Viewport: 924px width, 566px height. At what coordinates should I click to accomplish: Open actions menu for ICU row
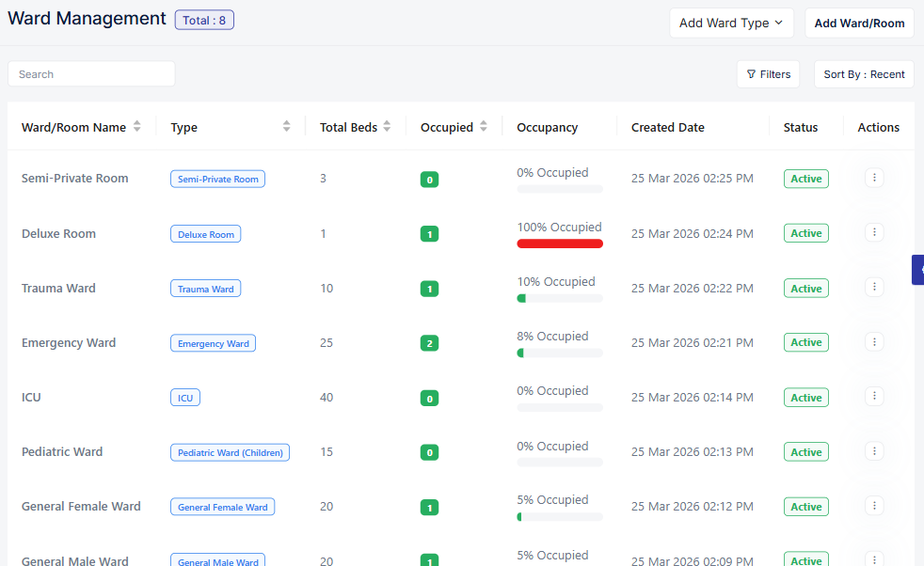pos(873,397)
